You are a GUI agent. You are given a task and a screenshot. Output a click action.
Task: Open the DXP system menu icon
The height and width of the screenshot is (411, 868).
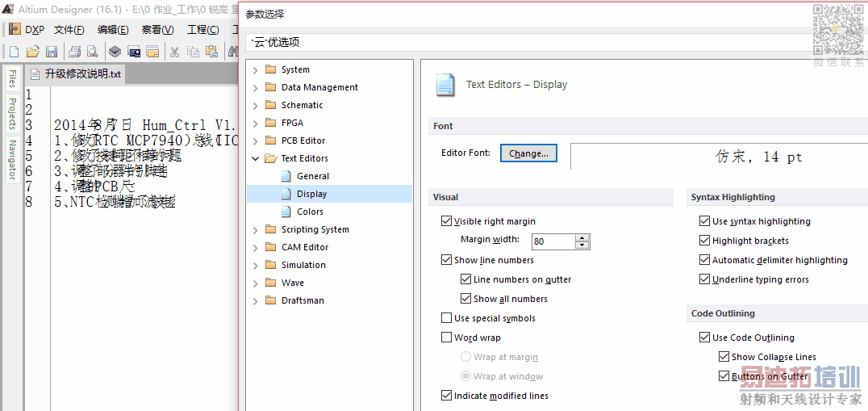(x=15, y=30)
